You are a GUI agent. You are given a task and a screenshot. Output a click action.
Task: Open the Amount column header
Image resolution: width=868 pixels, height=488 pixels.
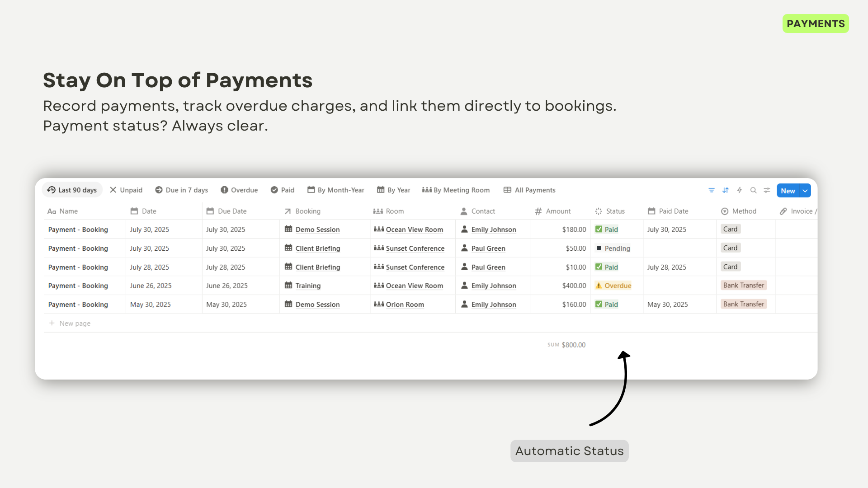[x=553, y=211]
